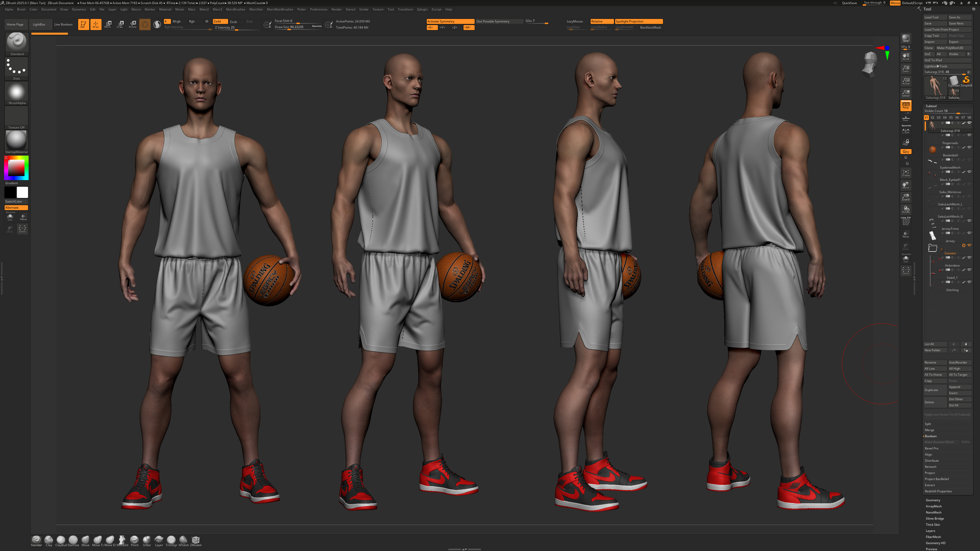This screenshot has width=980, height=551.
Task: Switch to the Rotate transform tool in top toolbar
Action: coord(132,24)
